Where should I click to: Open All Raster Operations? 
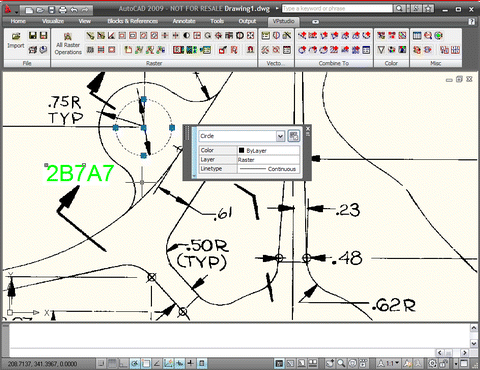68,44
